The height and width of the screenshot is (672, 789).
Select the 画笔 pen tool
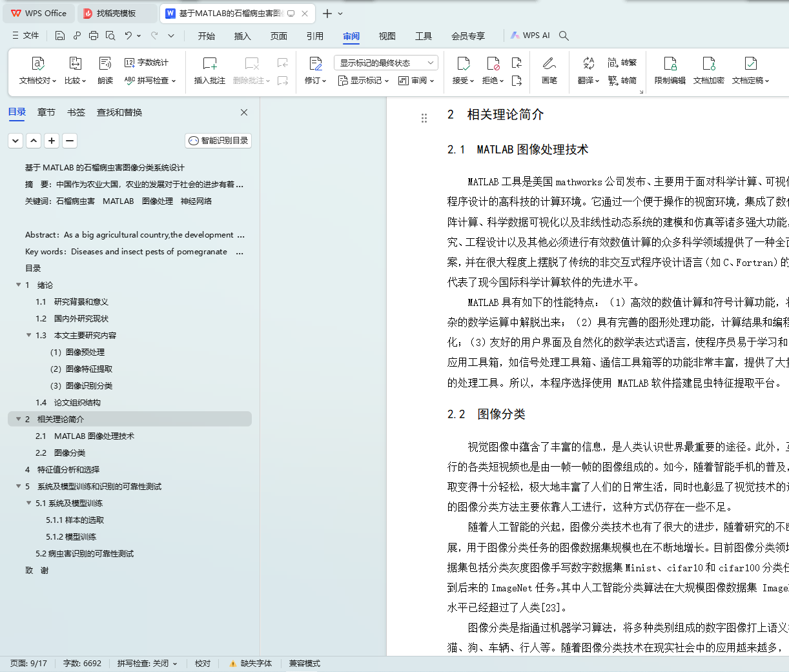coord(549,71)
